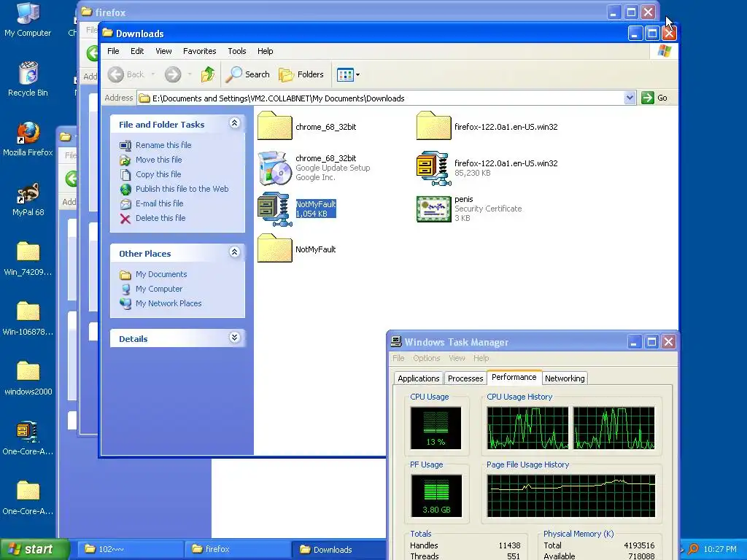Select the NotMyFault zip archive icon
Screen dimensions: 747x560
tap(274, 209)
